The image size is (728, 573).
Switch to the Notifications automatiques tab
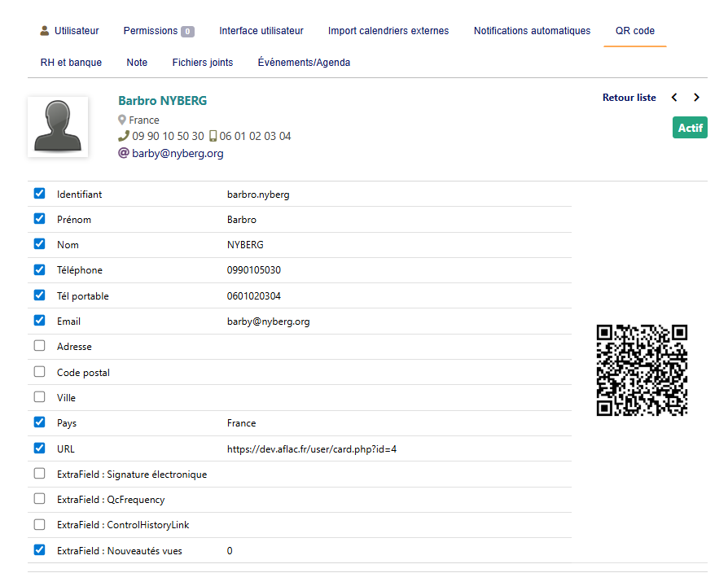click(532, 30)
